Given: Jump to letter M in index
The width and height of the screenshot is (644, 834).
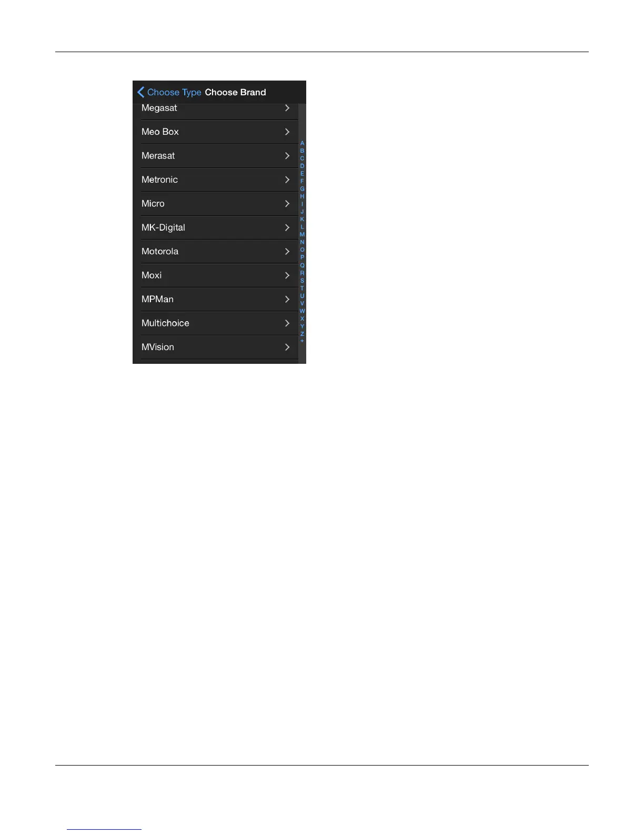Looking at the screenshot, I should click(x=302, y=235).
